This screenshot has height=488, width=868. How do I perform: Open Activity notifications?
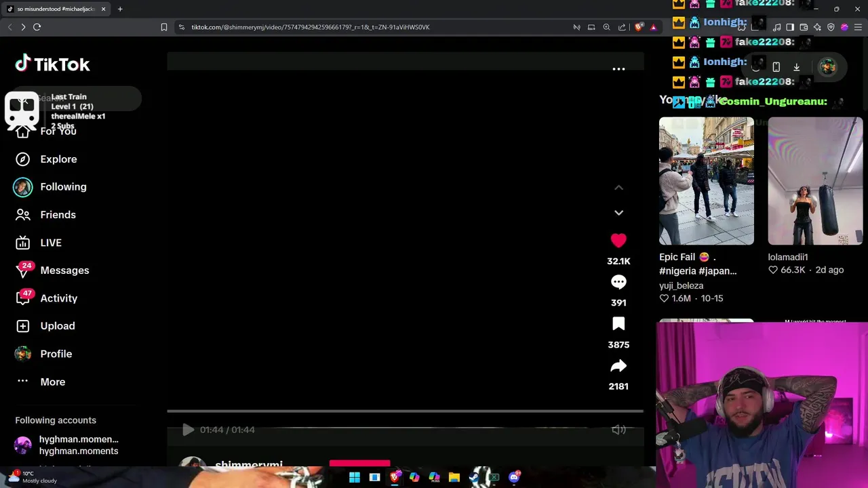point(46,298)
